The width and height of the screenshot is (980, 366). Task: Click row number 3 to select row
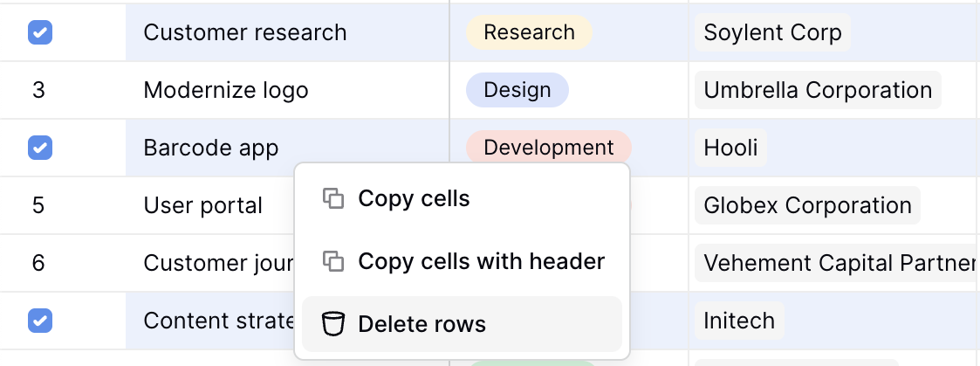(x=38, y=90)
